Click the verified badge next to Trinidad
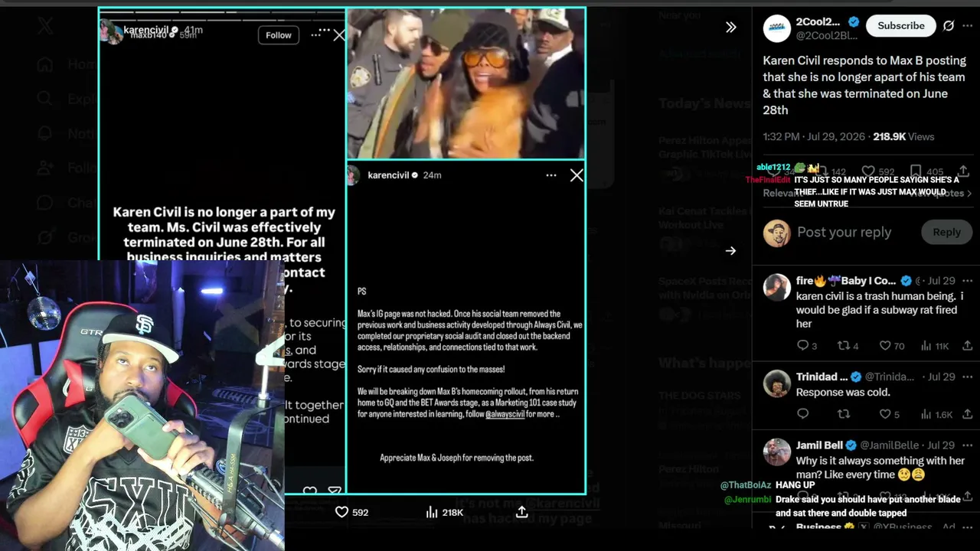Image resolution: width=980 pixels, height=551 pixels. 856,377
